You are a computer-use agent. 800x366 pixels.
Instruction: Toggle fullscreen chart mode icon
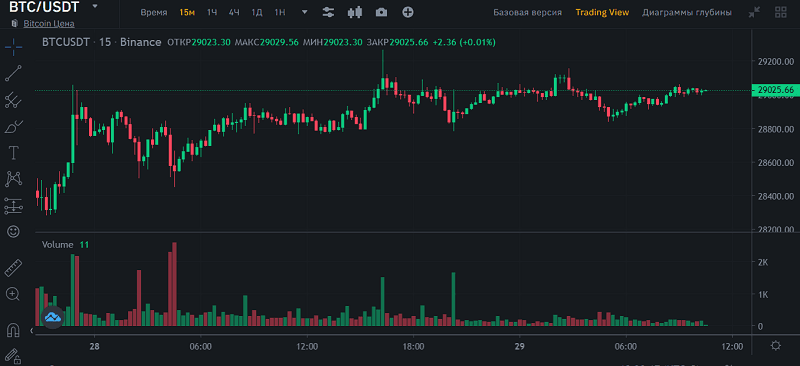click(754, 12)
